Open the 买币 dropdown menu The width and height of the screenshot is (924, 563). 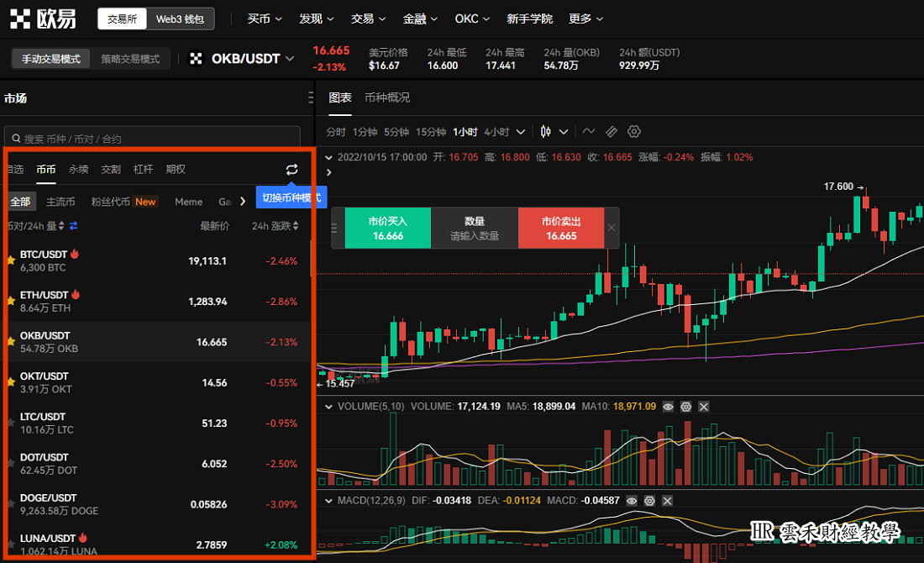tap(265, 18)
